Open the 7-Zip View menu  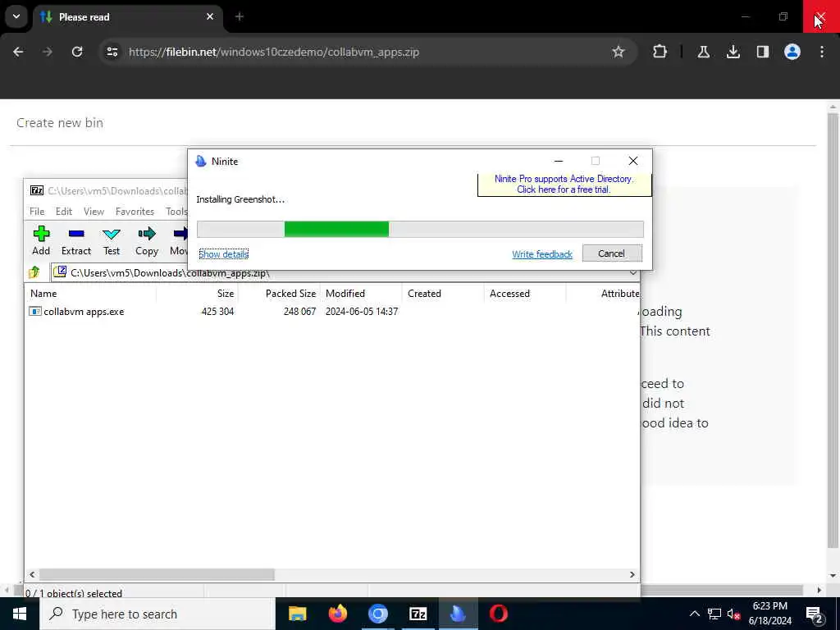pos(94,211)
